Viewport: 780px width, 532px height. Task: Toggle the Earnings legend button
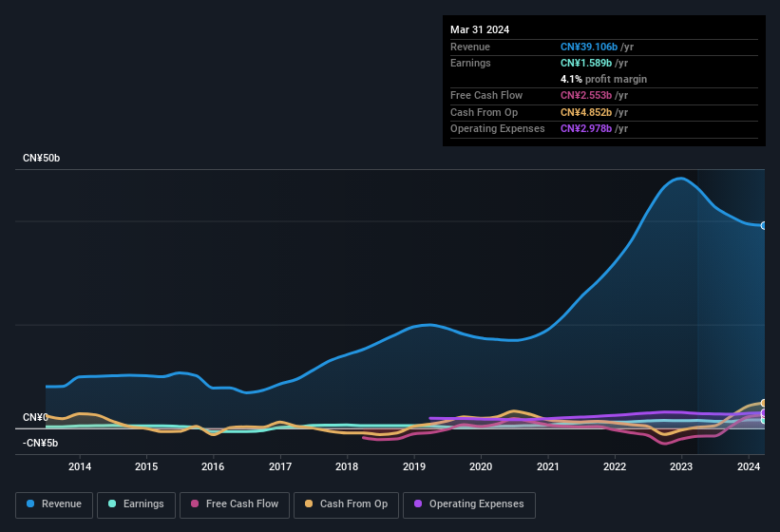[136, 504]
